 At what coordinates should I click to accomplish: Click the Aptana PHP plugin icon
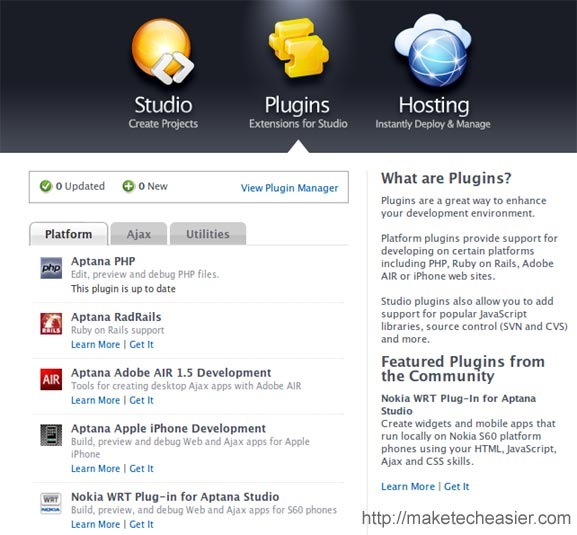(51, 268)
